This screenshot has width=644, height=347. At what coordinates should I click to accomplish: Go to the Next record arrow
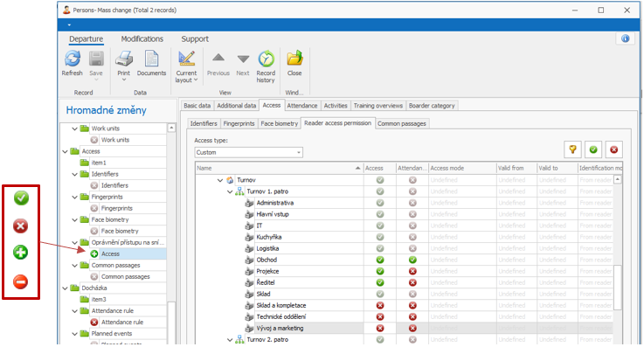click(x=243, y=59)
